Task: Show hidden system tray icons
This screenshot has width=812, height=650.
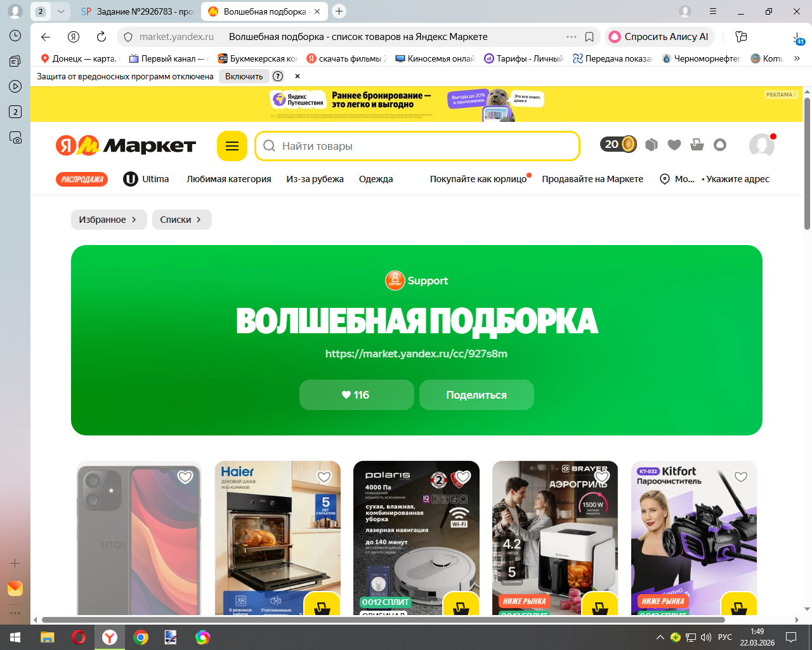Action: click(660, 637)
